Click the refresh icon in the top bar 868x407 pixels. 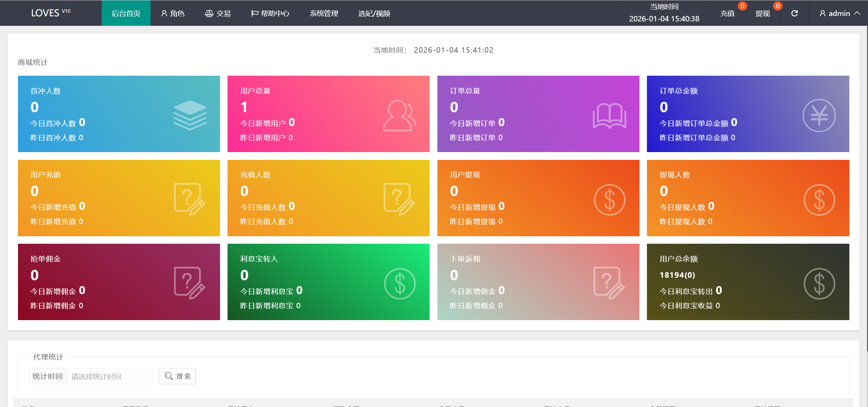[795, 13]
